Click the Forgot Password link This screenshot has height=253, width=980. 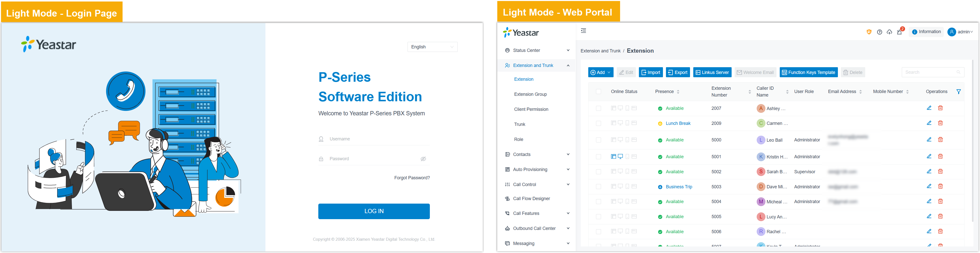pyautogui.click(x=412, y=178)
